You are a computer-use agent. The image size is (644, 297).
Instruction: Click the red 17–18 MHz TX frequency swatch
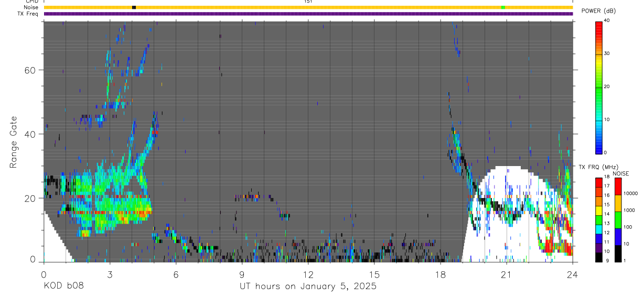(598, 182)
